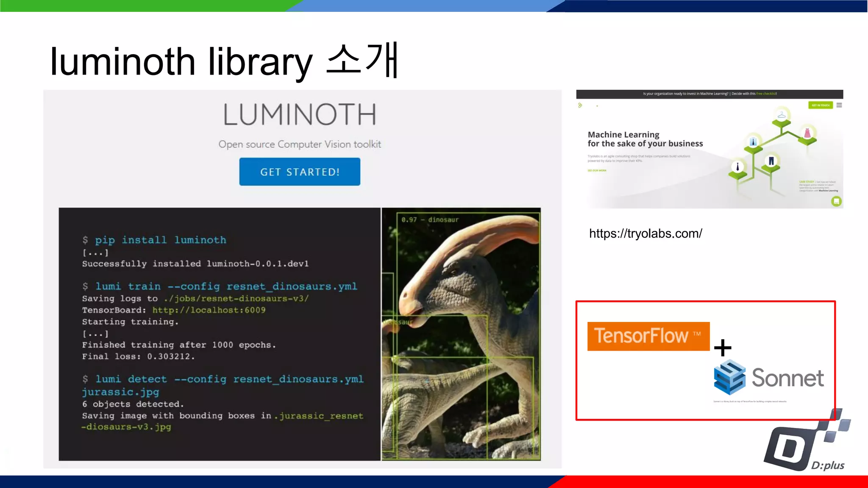Click the free checklist link in banner
The image size is (868, 488).
point(766,94)
